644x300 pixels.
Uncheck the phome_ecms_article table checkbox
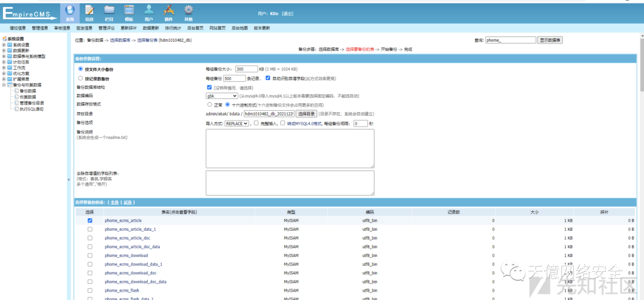pos(90,220)
